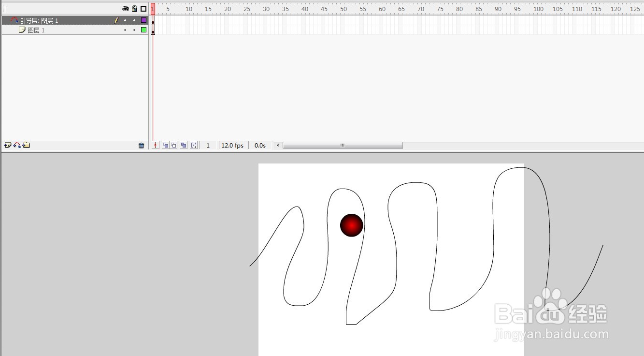Click the timeline horizontal scrollbar thumb

(x=343, y=145)
